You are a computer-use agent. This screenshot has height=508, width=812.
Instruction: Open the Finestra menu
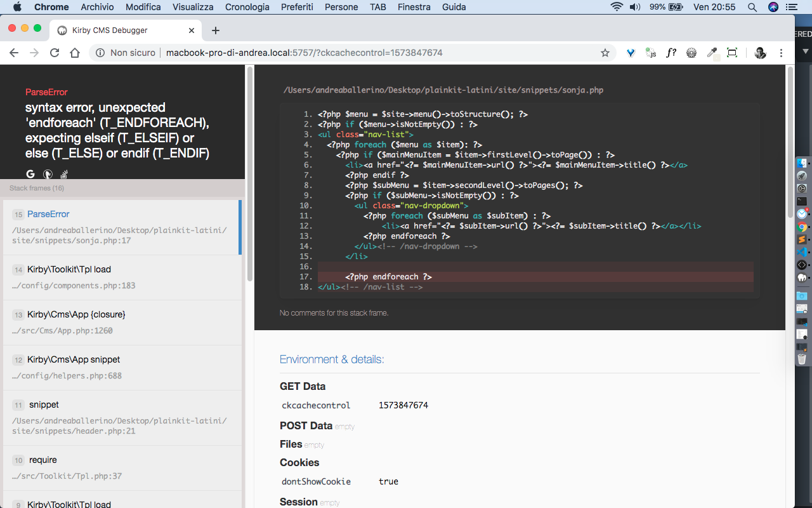tap(414, 7)
